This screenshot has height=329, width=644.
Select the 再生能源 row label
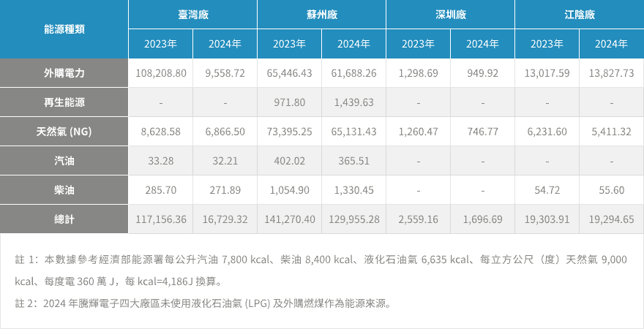pos(64,102)
